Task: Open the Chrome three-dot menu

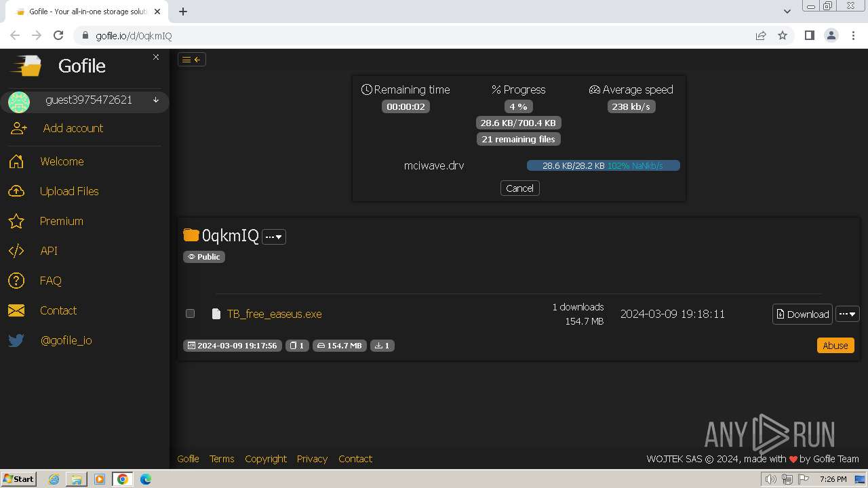Action: pyautogui.click(x=853, y=35)
